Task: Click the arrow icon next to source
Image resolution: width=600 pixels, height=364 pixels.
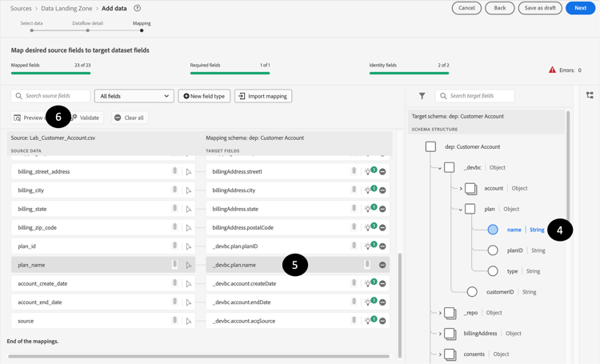Action: point(188,321)
